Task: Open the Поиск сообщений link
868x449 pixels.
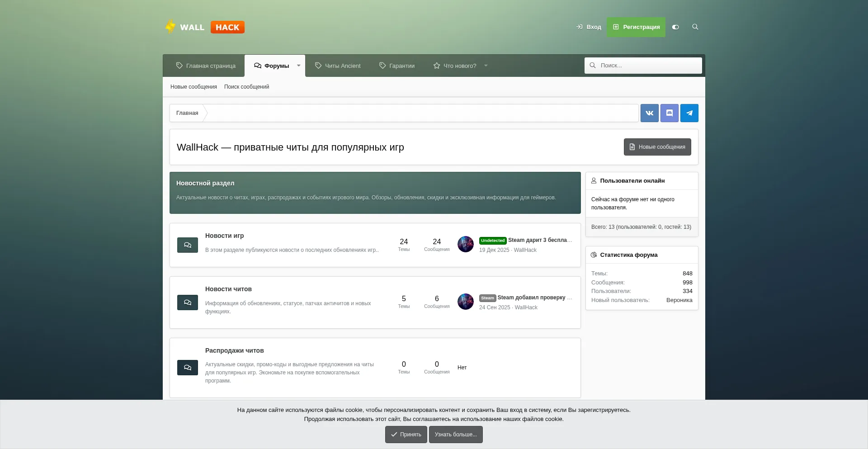Action: click(246, 87)
